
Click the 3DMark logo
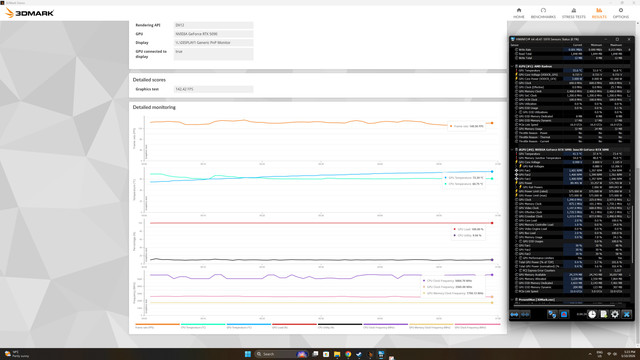[29, 13]
